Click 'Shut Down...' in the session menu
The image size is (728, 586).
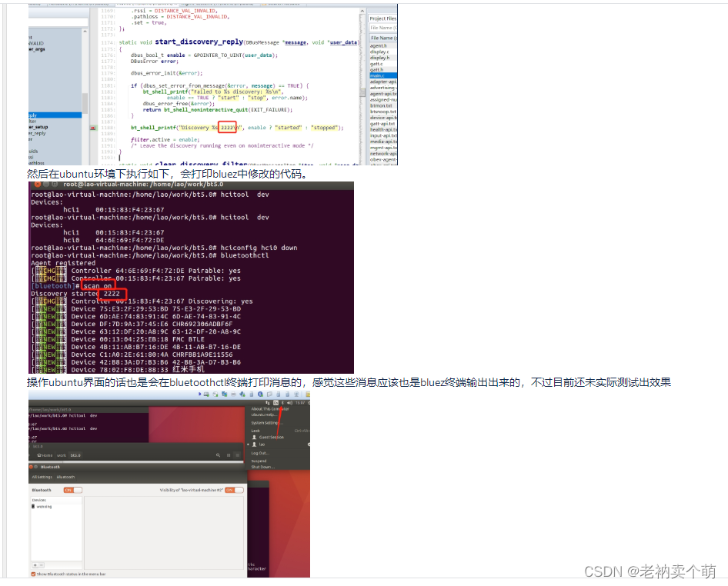coord(263,468)
